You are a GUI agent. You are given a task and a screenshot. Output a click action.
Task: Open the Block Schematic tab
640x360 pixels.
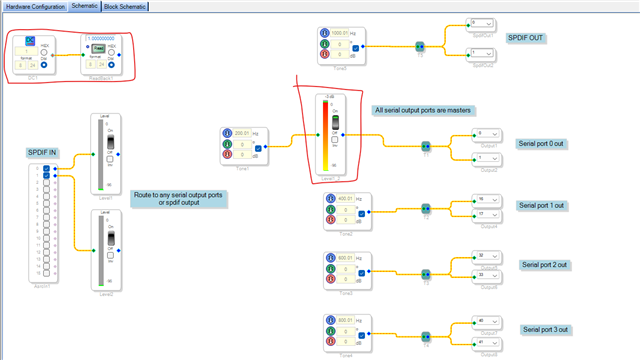(x=125, y=7)
